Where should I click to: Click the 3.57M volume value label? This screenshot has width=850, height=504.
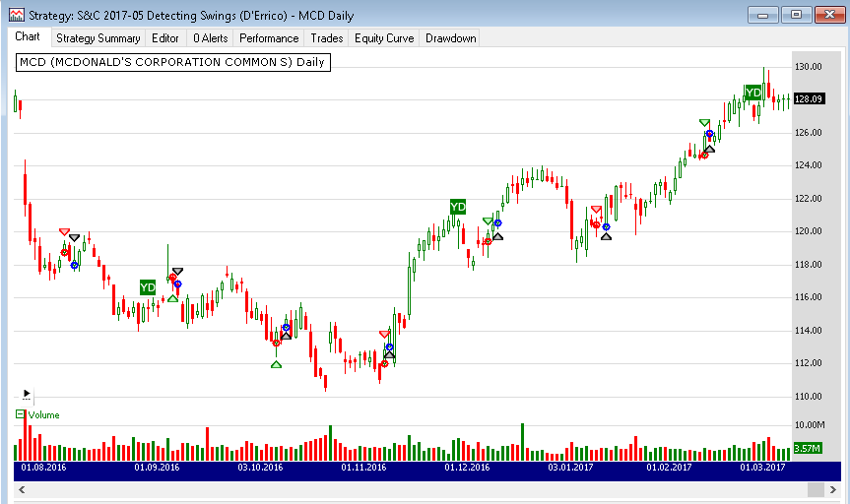[807, 448]
